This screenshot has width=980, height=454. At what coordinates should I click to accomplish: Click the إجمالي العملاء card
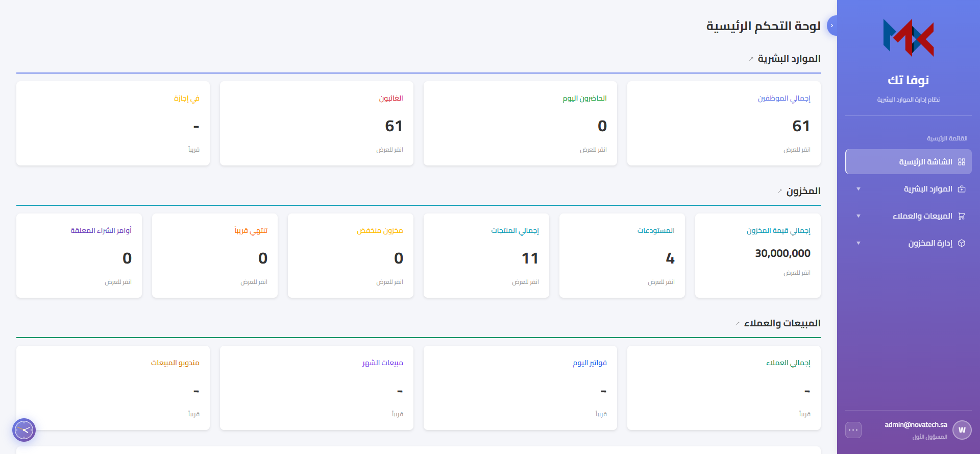724,388
